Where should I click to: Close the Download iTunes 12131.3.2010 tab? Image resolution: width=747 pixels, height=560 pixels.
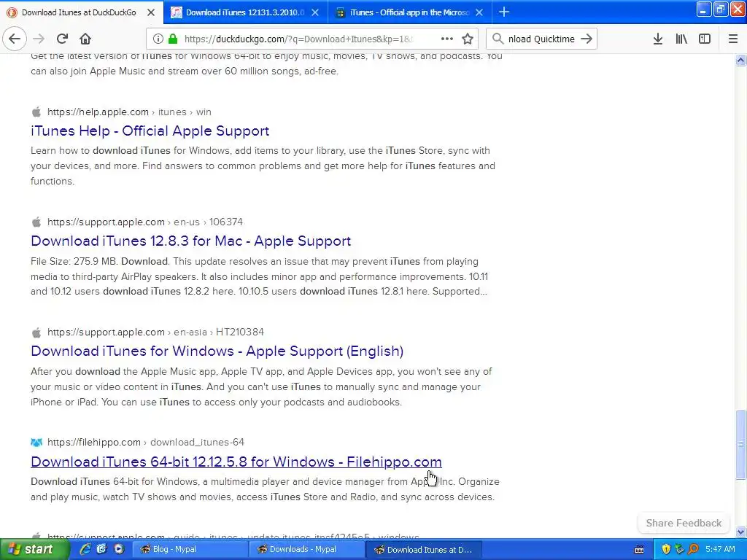tap(315, 12)
